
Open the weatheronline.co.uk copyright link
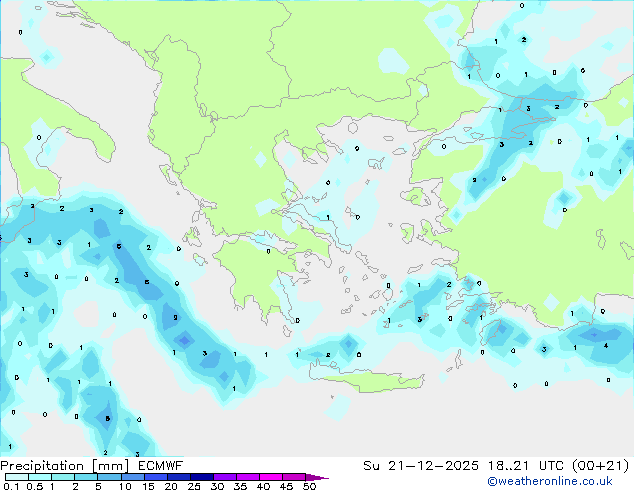(550, 481)
